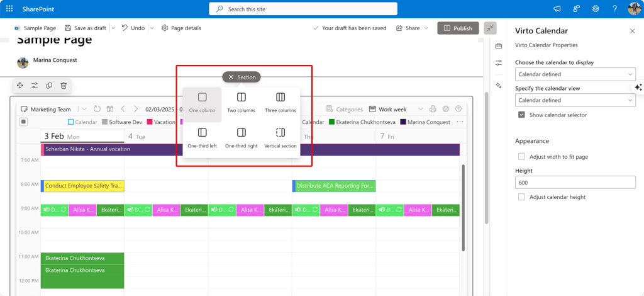Toggle the light-blue Calendar legend checkbox
The width and height of the screenshot is (644, 296).
point(70,122)
